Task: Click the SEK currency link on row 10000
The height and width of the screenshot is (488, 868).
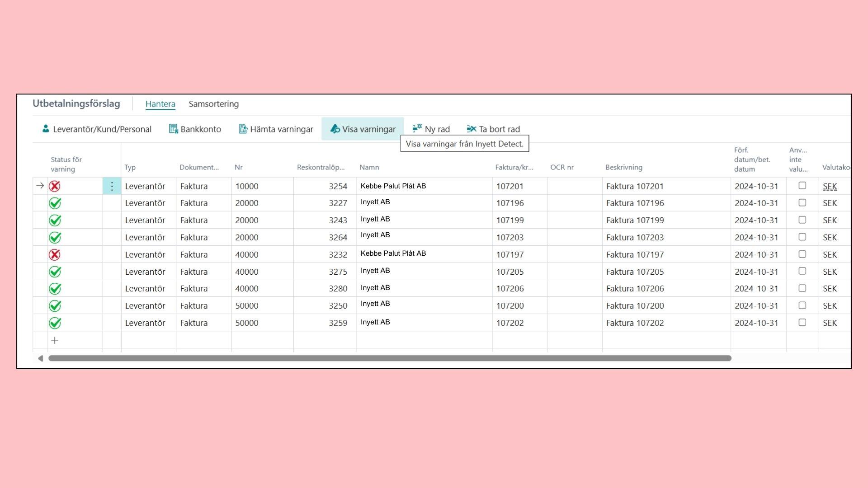Action: [829, 186]
